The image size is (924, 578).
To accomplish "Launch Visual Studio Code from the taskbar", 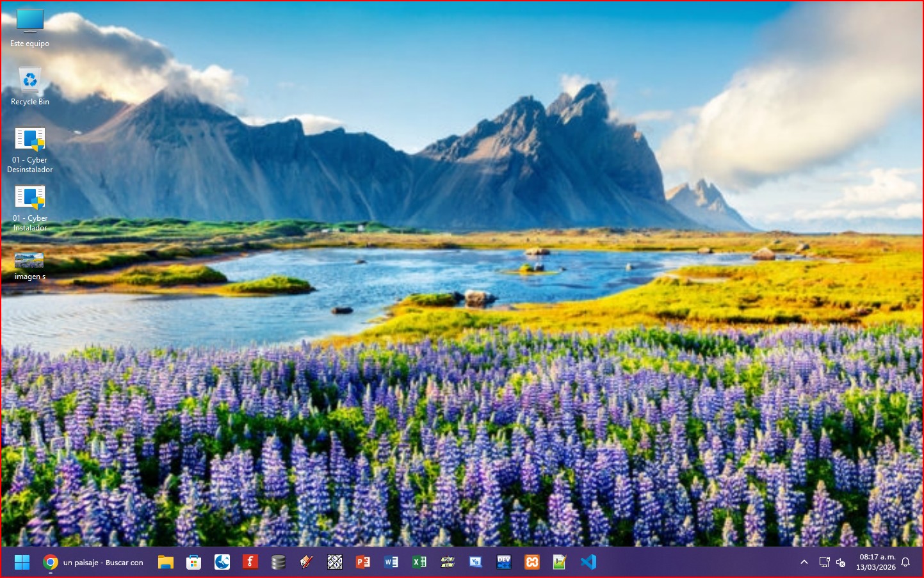I will 588,562.
